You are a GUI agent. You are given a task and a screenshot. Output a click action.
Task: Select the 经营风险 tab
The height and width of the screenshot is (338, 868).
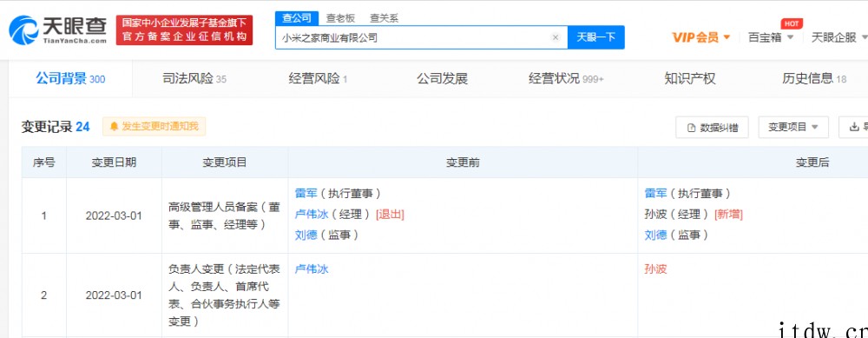318,79
